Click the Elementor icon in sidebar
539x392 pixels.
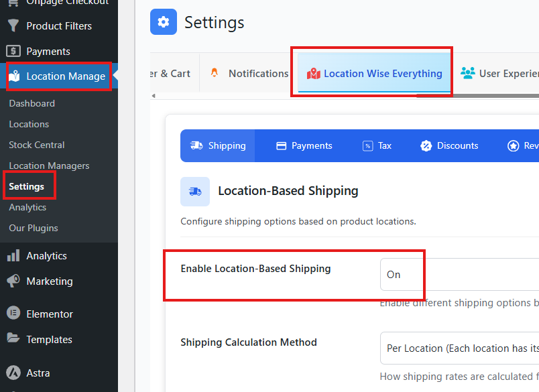tap(13, 314)
